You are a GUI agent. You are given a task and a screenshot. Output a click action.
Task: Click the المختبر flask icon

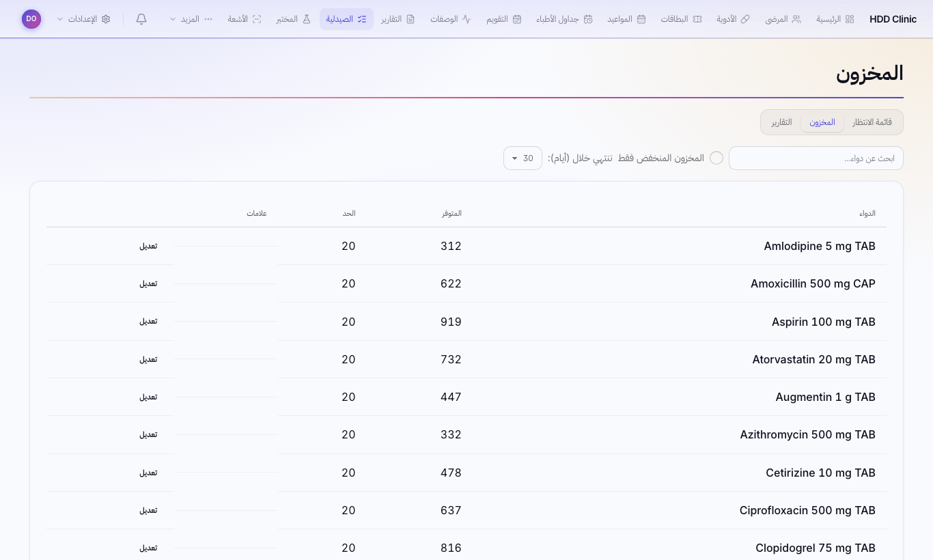pyautogui.click(x=307, y=19)
